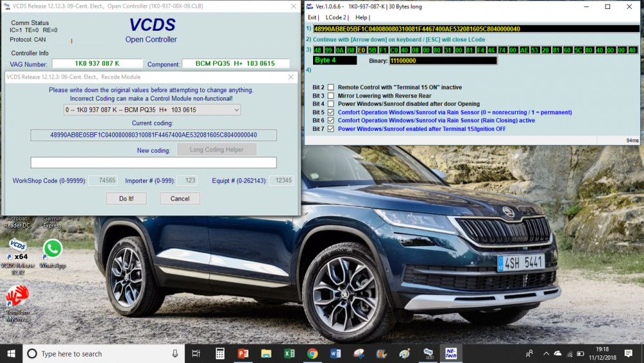Viewport: 644px width, 363px height.
Task: Click the New coding input field
Action: point(154,162)
